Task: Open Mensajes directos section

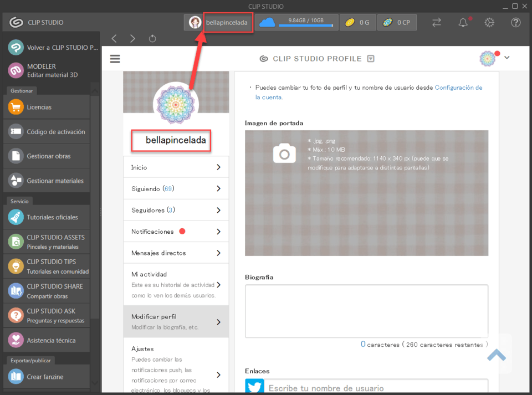Action: (x=176, y=253)
